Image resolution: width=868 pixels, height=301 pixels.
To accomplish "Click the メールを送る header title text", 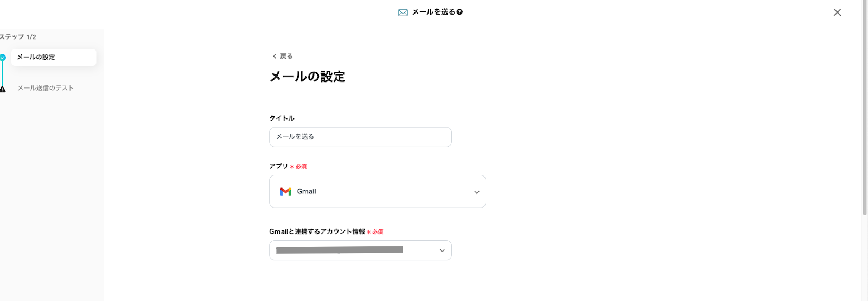I will click(x=433, y=12).
